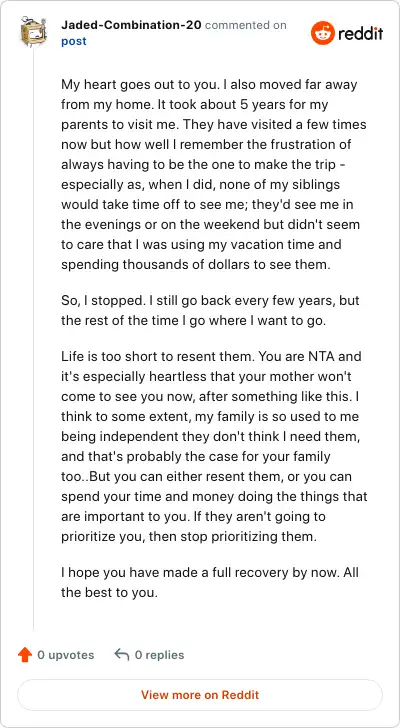Select the '0 upvotes' count label

click(66, 655)
